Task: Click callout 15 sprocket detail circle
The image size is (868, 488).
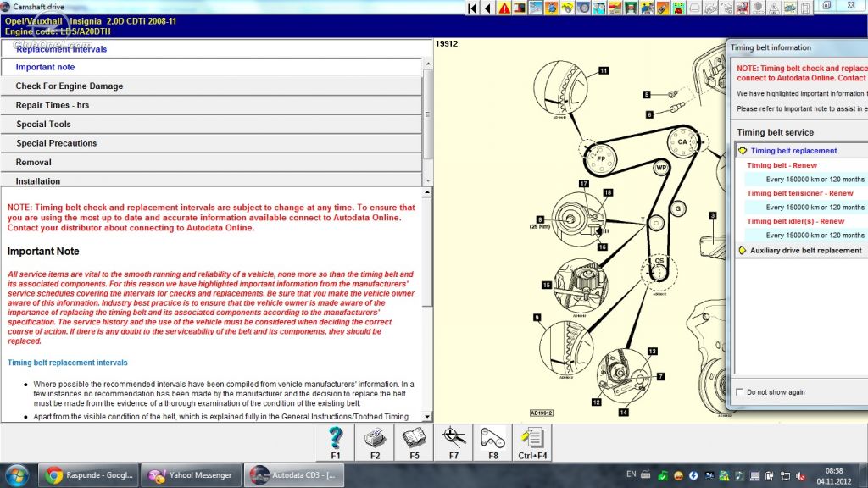Action: point(581,286)
